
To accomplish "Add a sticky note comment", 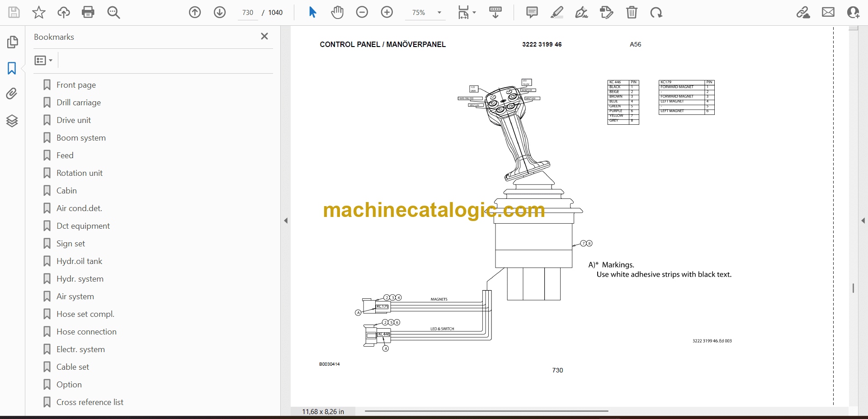I will tap(532, 12).
